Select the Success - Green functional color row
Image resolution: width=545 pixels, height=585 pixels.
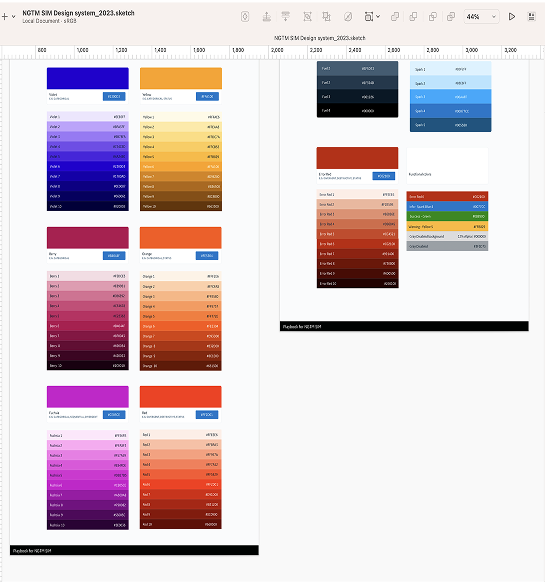pos(447,216)
